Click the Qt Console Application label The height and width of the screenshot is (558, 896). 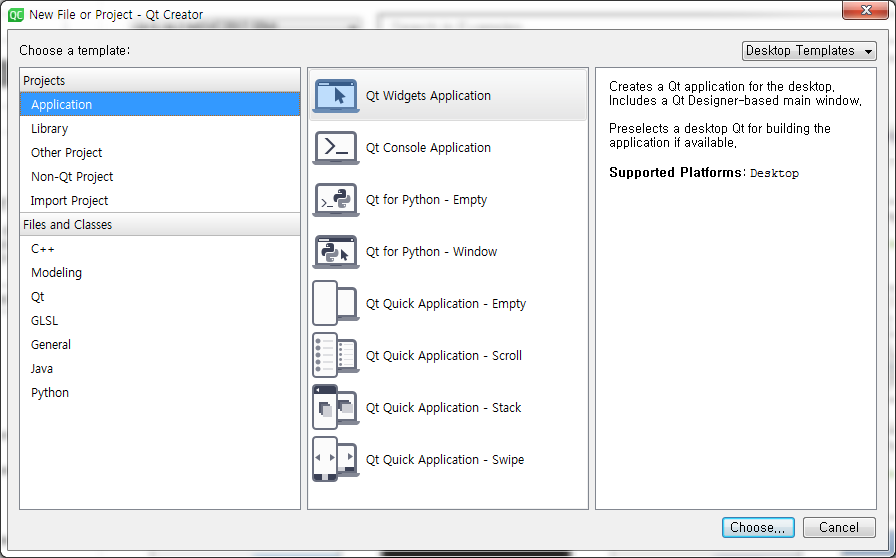tap(428, 148)
